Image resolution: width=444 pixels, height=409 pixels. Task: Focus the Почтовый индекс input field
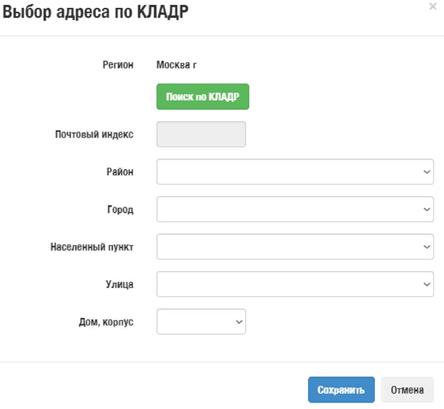(201, 134)
